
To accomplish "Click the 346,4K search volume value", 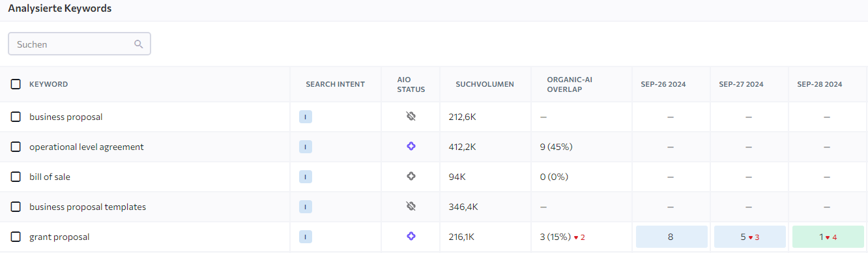I will (463, 207).
